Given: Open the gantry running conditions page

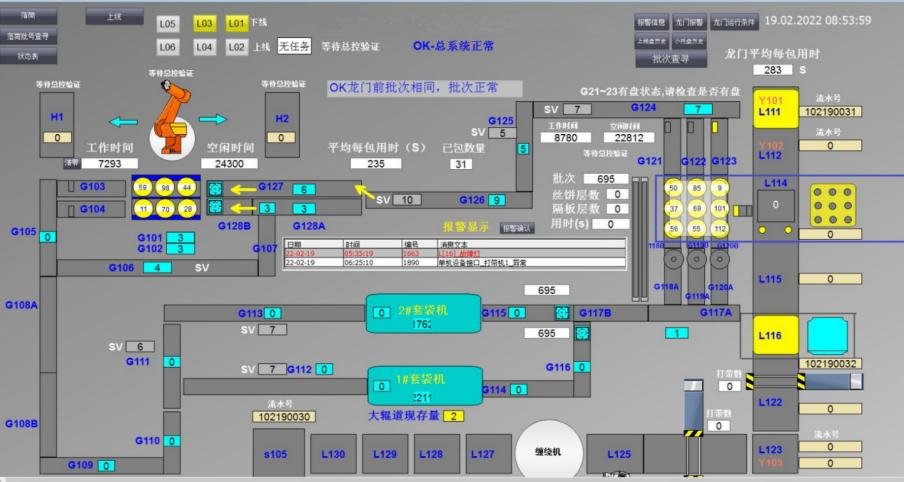Looking at the screenshot, I should (734, 20).
